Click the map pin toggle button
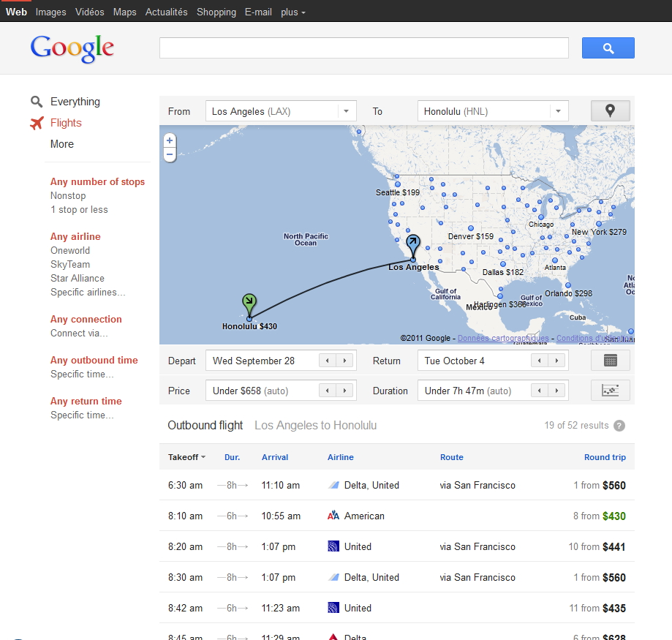This screenshot has height=640, width=672. (610, 111)
